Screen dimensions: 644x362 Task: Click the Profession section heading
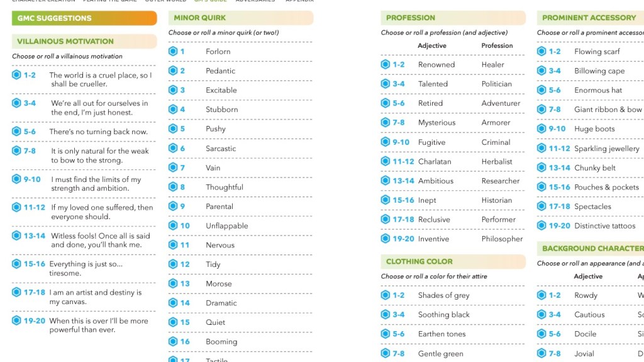pyautogui.click(x=411, y=18)
